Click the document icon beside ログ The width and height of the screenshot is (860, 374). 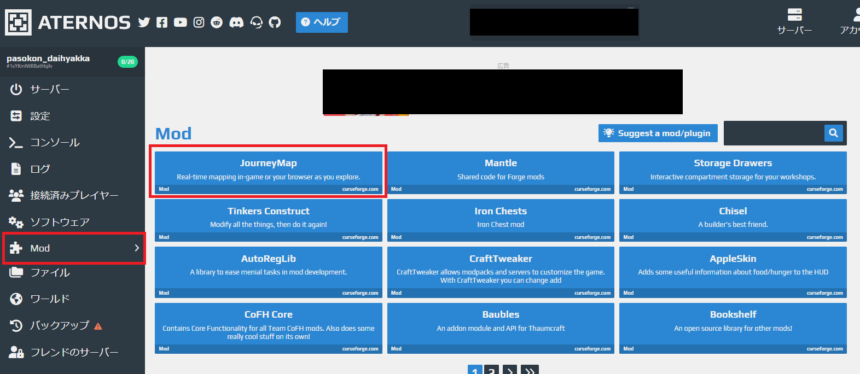coord(16,169)
